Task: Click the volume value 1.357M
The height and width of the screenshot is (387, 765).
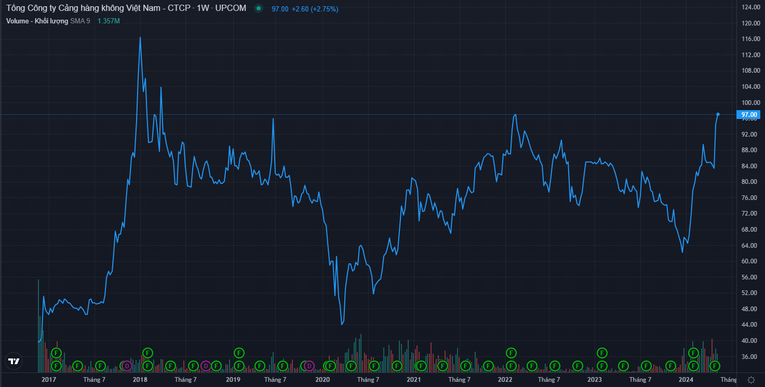Action: point(108,21)
